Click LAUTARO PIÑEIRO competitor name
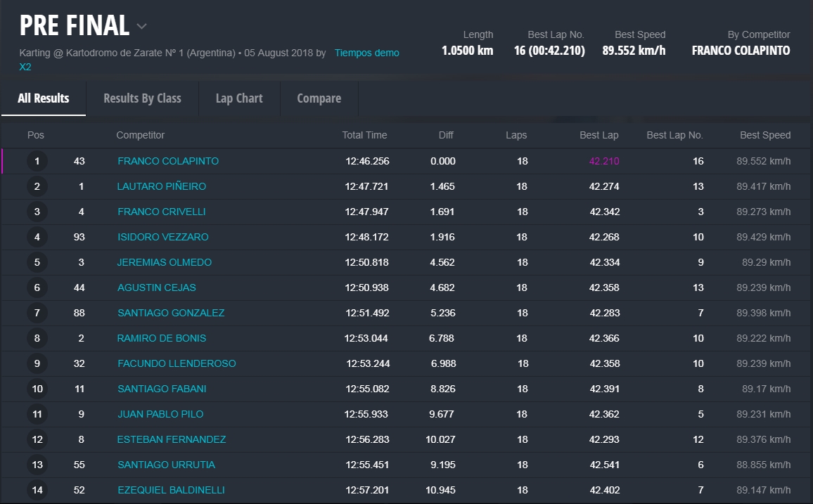 coord(161,186)
